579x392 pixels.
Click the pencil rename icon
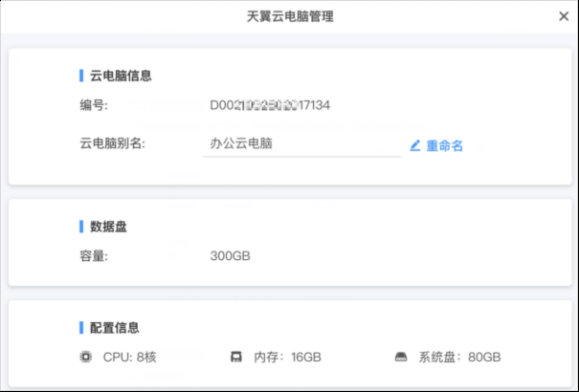[415, 145]
